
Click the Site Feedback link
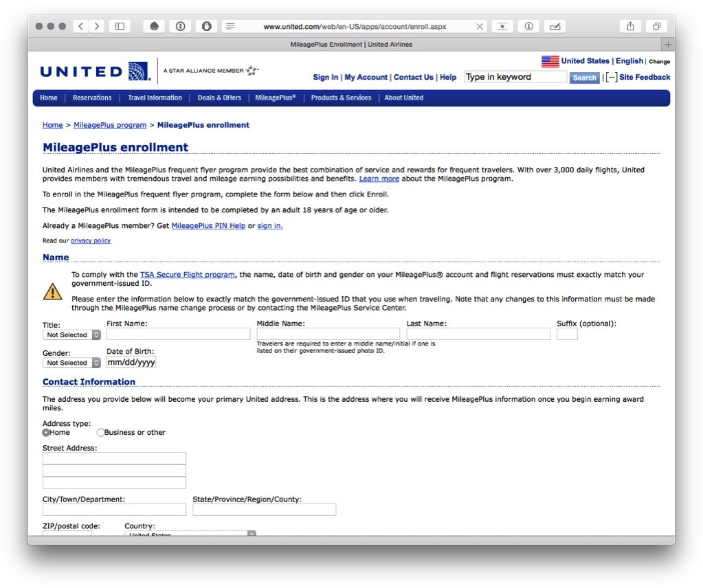coord(645,77)
